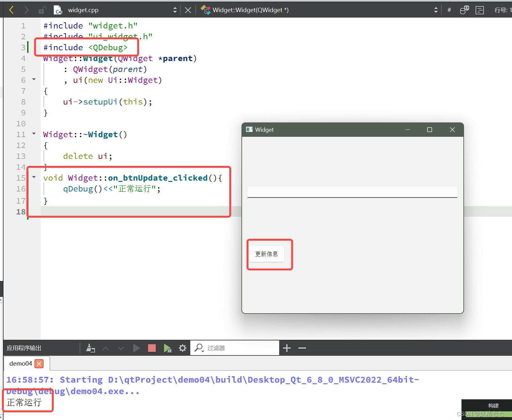Click the 更新信息 button in the Widget window
Image resolution: width=512 pixels, height=420 pixels.
coord(266,254)
